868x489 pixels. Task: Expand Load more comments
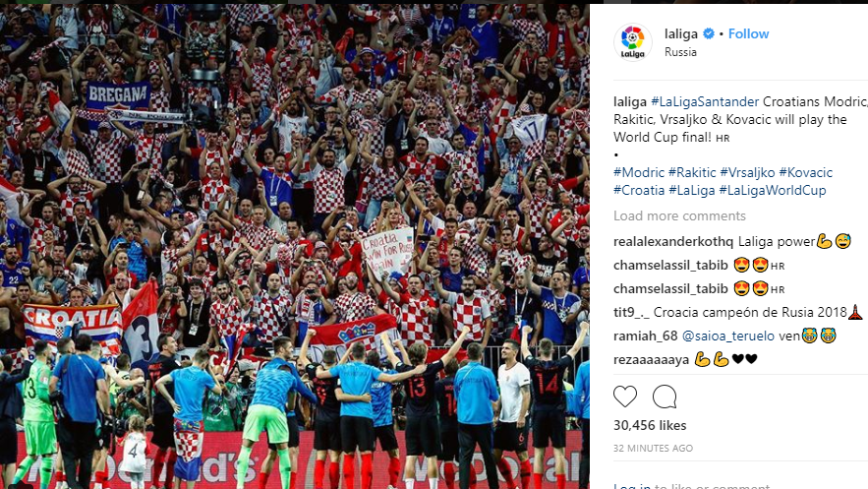[679, 216]
